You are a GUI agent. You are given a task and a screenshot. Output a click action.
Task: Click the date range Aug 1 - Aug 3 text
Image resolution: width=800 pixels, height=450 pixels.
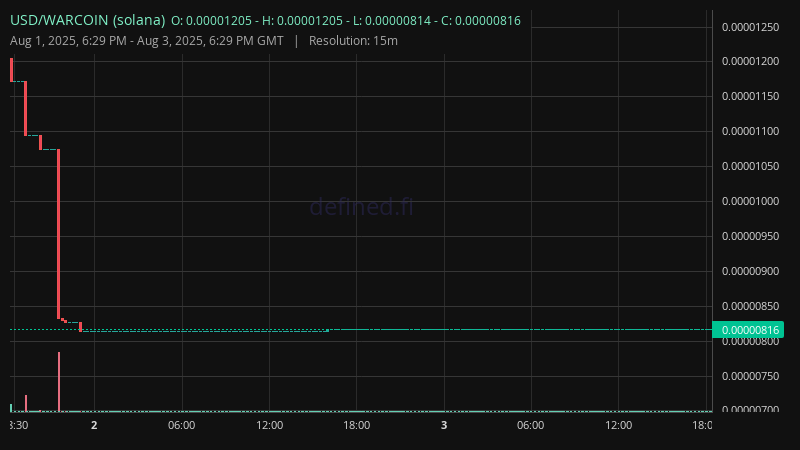[x=147, y=41]
